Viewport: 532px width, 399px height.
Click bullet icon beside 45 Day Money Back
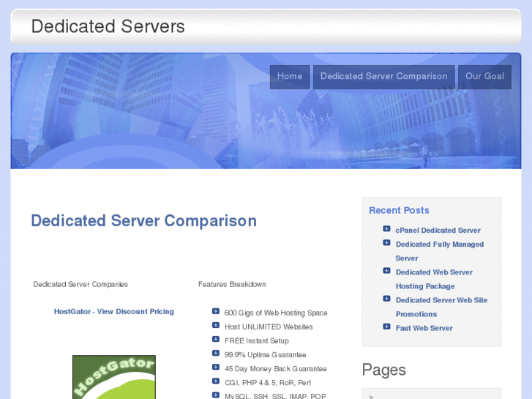(x=216, y=367)
